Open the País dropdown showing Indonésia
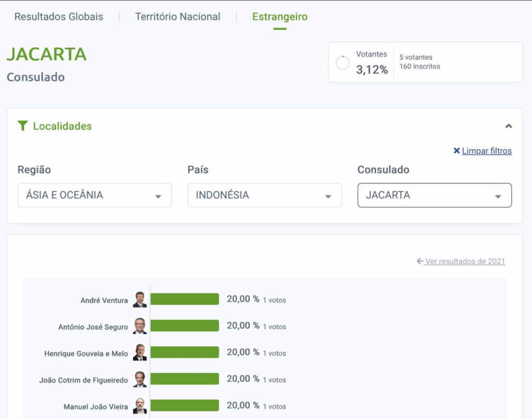This screenshot has height=419, width=532. (264, 195)
